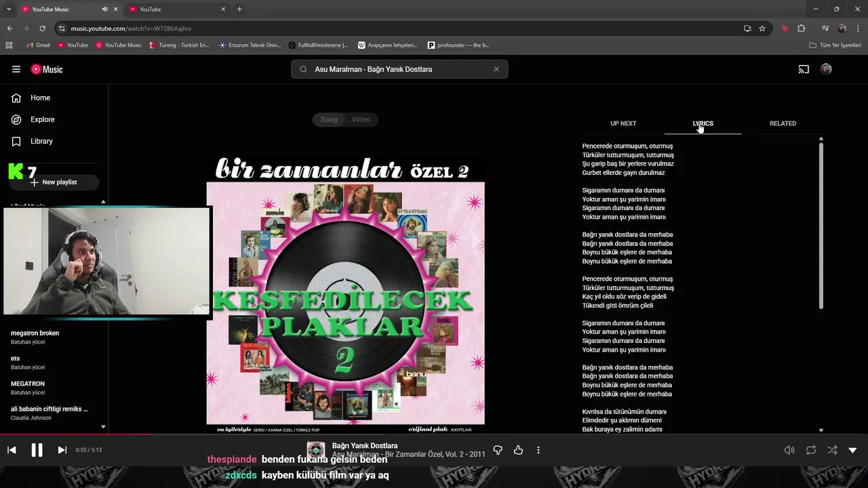Mute the YouTube Music browser tab

click(104, 9)
